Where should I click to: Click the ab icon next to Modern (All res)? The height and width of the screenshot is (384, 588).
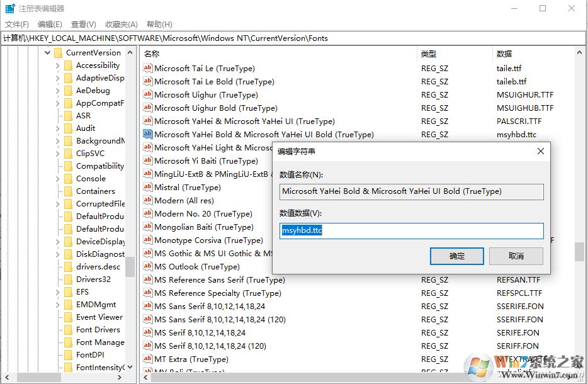tap(147, 200)
